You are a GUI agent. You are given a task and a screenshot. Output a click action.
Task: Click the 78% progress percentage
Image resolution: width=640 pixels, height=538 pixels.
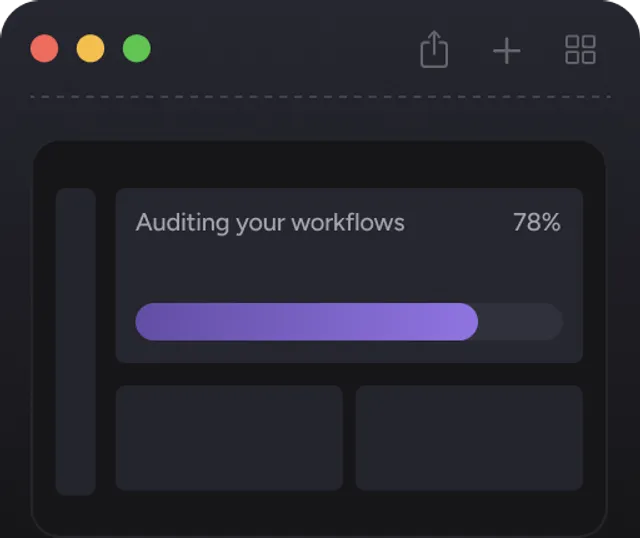coord(536,222)
